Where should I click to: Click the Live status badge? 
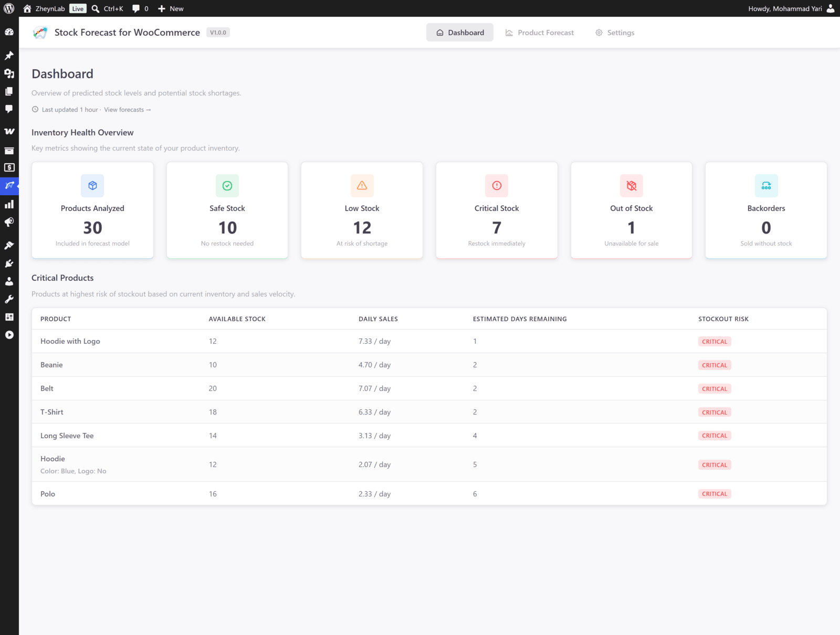[x=78, y=8]
